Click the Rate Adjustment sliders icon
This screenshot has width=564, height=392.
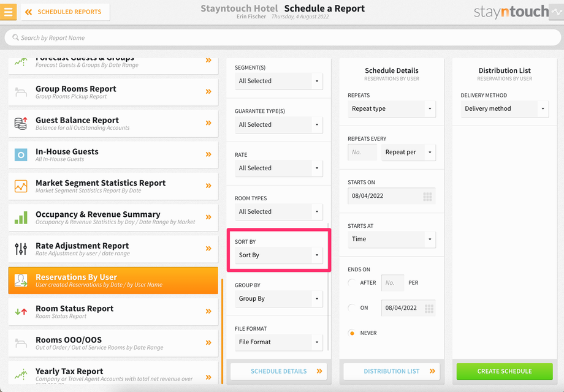[21, 249]
